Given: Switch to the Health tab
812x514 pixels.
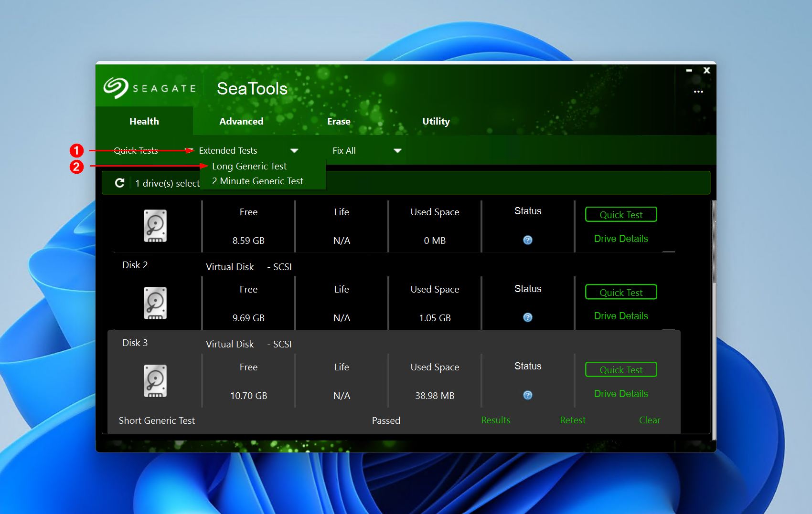Looking at the screenshot, I should pyautogui.click(x=144, y=121).
